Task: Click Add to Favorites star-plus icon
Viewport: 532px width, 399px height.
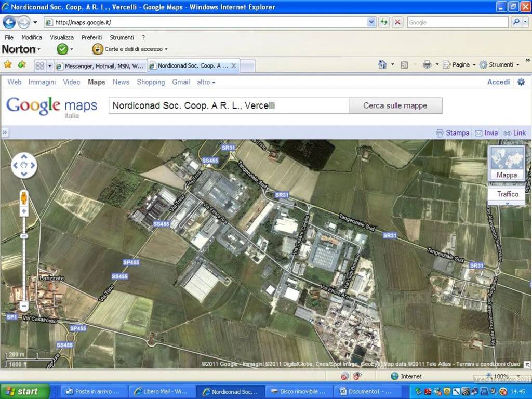Action: click(22, 64)
